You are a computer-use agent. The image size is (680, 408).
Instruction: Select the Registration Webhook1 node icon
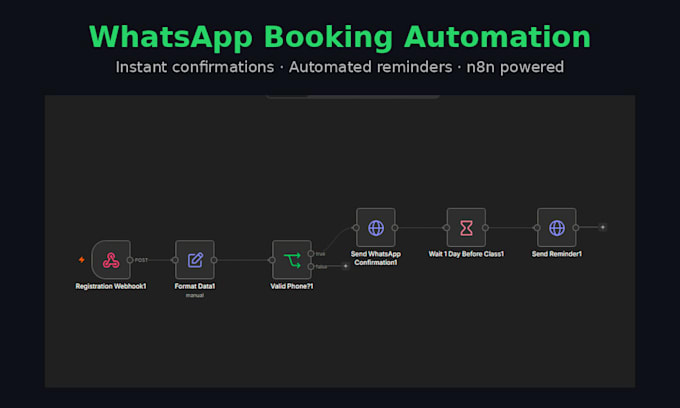pyautogui.click(x=111, y=260)
